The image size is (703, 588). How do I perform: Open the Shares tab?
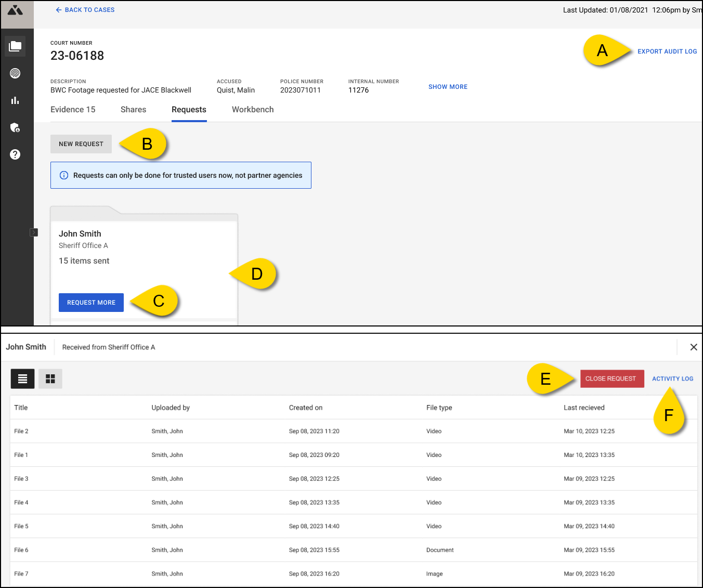tap(133, 110)
